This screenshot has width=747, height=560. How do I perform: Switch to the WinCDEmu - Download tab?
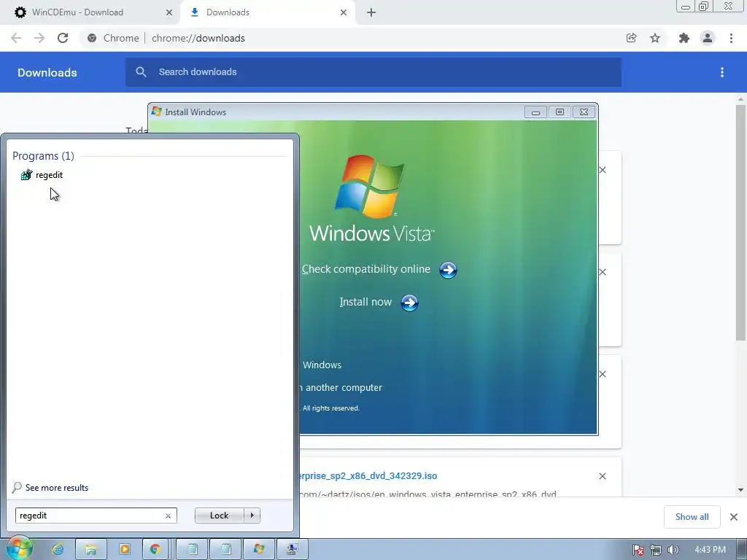[77, 12]
